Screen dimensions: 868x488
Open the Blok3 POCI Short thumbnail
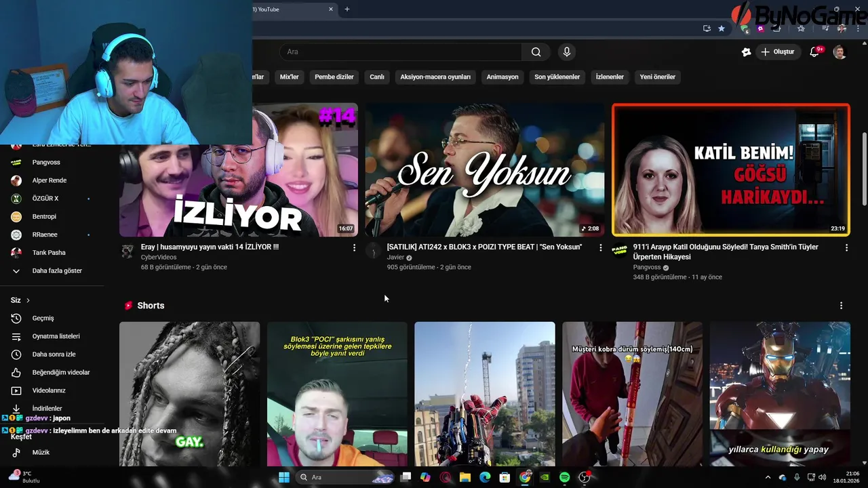(337, 394)
